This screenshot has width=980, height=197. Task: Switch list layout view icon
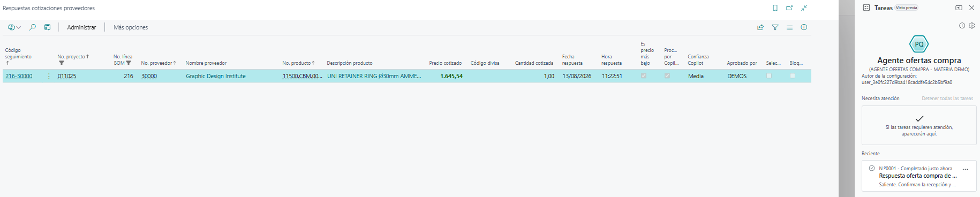[789, 27]
